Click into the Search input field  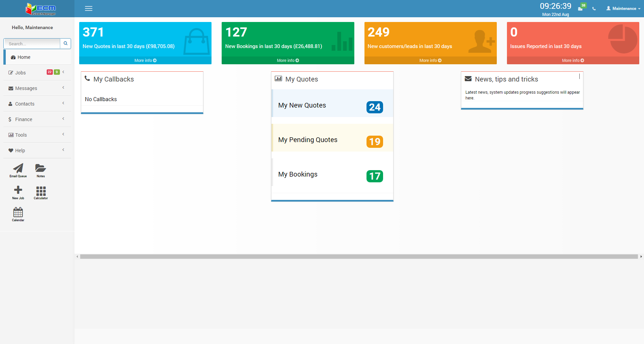(x=32, y=44)
